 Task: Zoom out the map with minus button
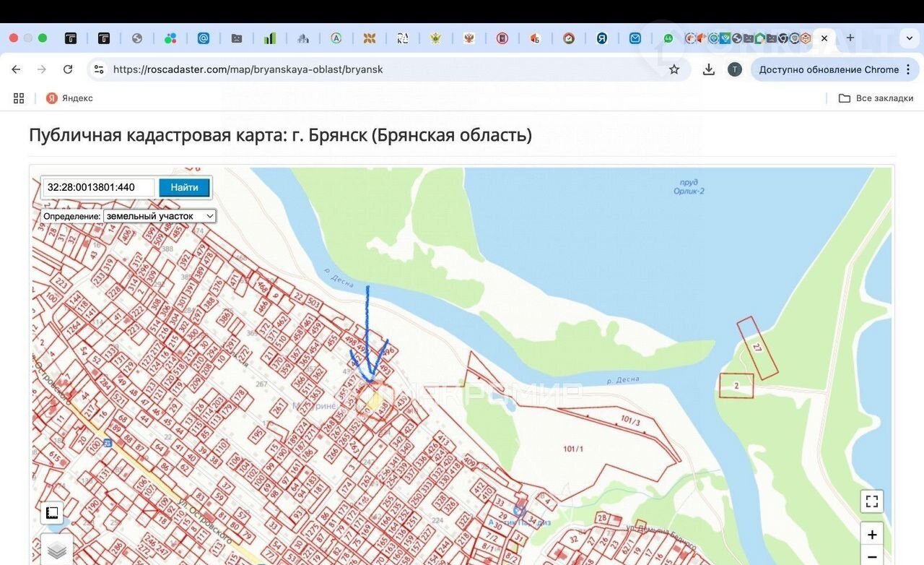(871, 556)
